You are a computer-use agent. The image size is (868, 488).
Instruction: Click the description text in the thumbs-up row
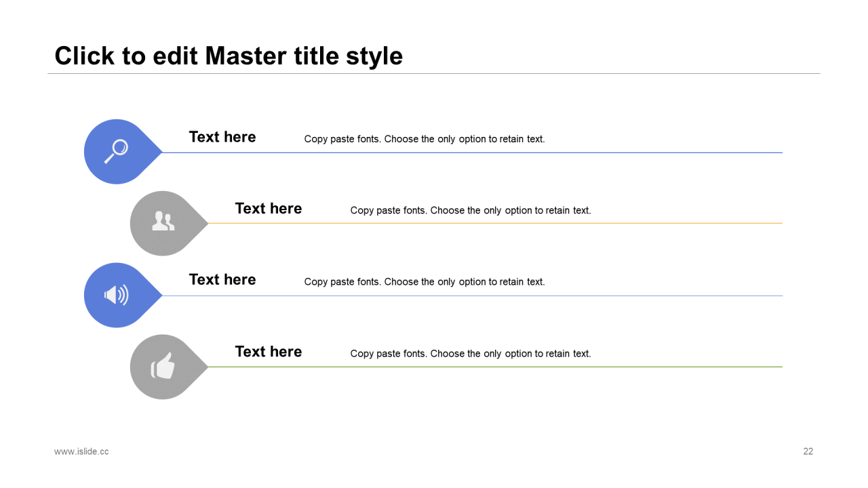pos(471,354)
